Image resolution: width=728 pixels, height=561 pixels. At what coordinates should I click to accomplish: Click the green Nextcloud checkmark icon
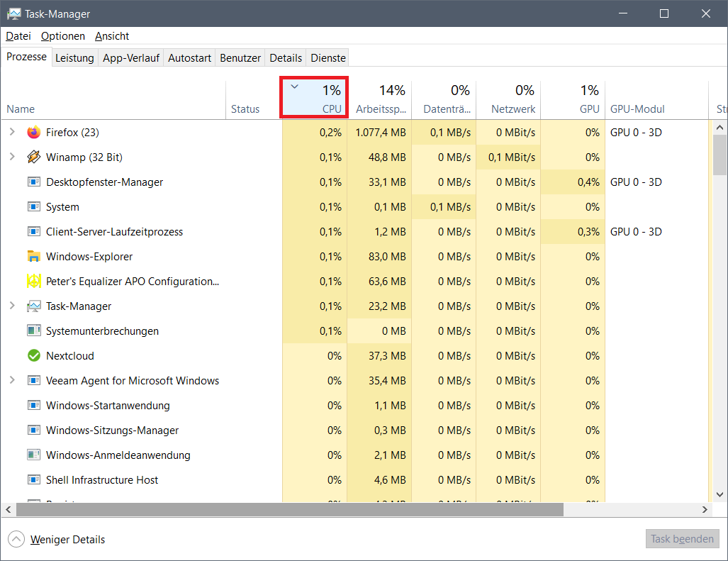pyautogui.click(x=34, y=356)
